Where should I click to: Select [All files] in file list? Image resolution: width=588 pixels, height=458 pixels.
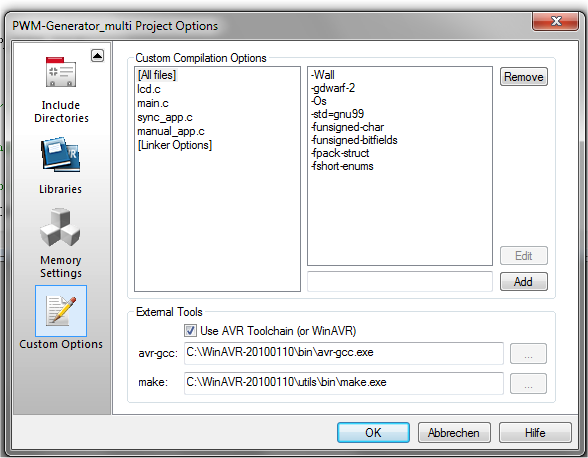click(157, 75)
